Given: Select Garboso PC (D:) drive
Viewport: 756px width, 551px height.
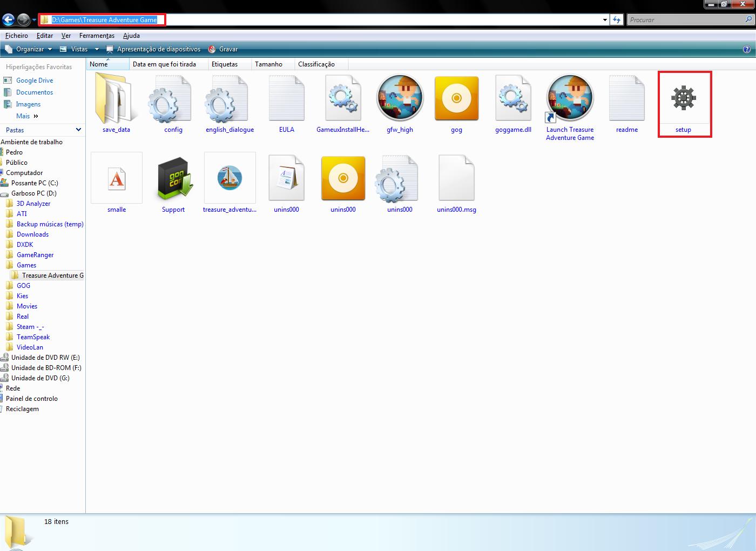Looking at the screenshot, I should [x=33, y=193].
